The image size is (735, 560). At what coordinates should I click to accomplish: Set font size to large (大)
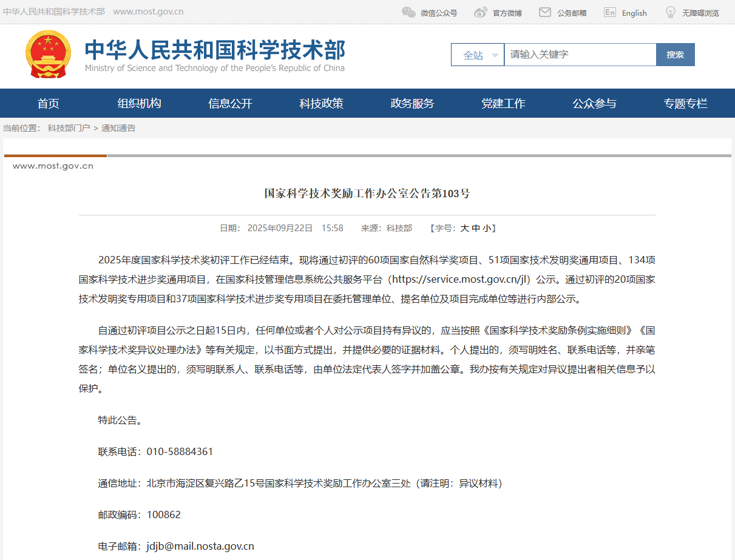point(464,228)
